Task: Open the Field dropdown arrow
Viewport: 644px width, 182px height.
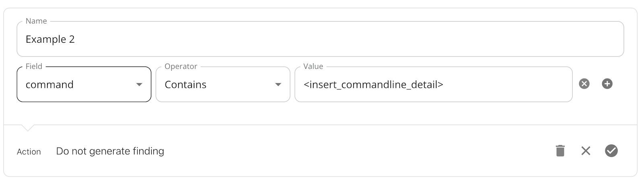Action: coord(139,85)
